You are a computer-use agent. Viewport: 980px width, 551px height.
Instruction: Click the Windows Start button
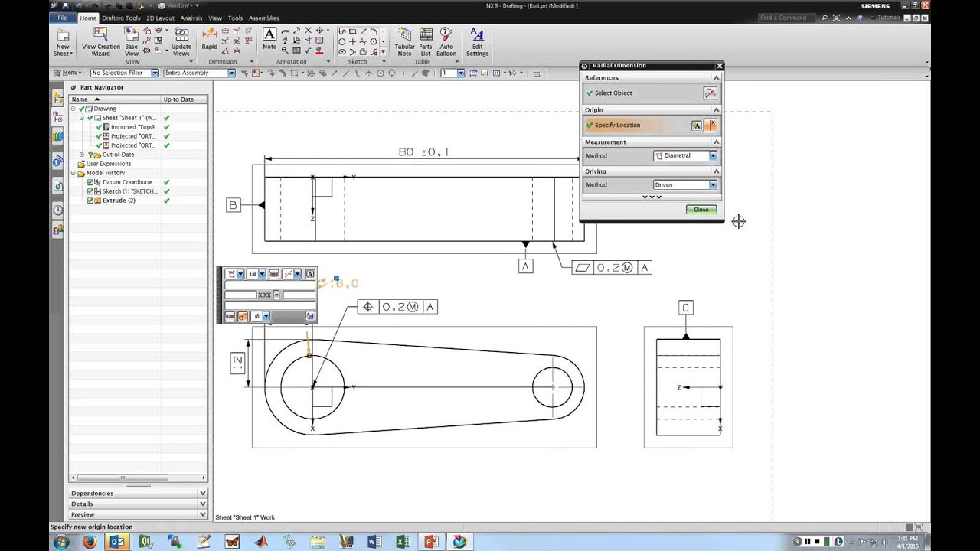pyautogui.click(x=61, y=542)
